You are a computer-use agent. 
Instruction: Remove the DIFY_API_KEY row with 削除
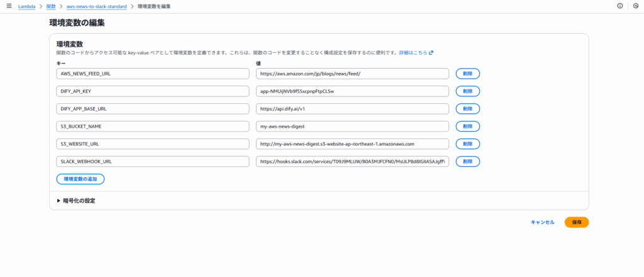pyautogui.click(x=467, y=91)
